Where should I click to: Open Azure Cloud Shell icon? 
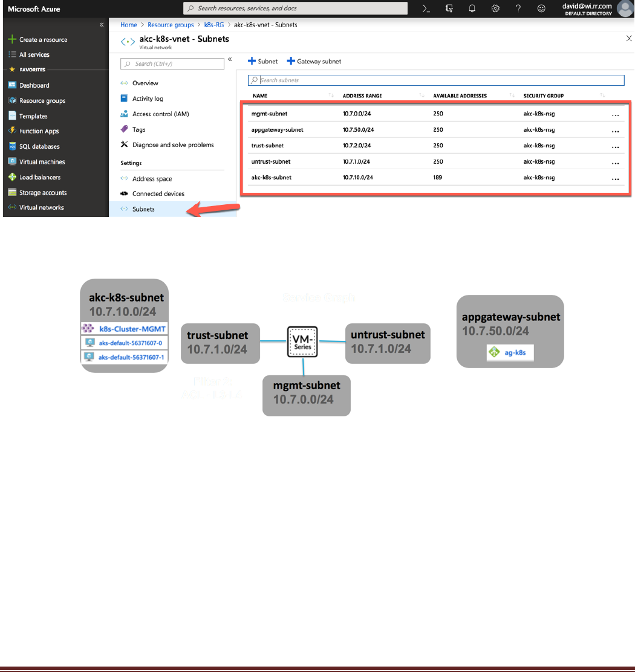pyautogui.click(x=426, y=8)
